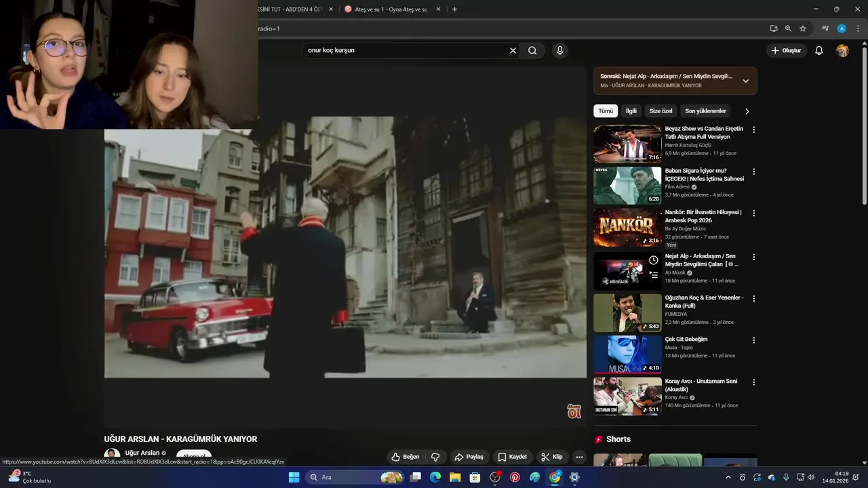The image size is (868, 488).
Task: Open the YouTube account avatar menu
Action: (842, 50)
